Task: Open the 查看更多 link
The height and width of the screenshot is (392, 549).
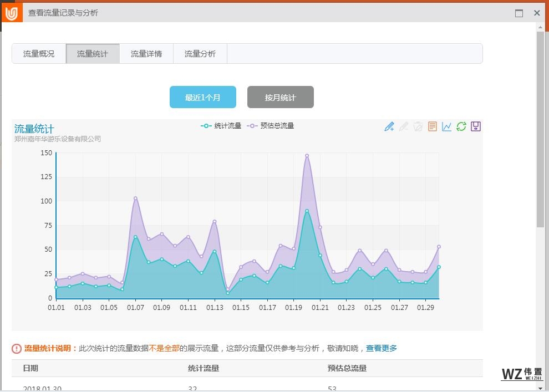Action: pyautogui.click(x=382, y=349)
